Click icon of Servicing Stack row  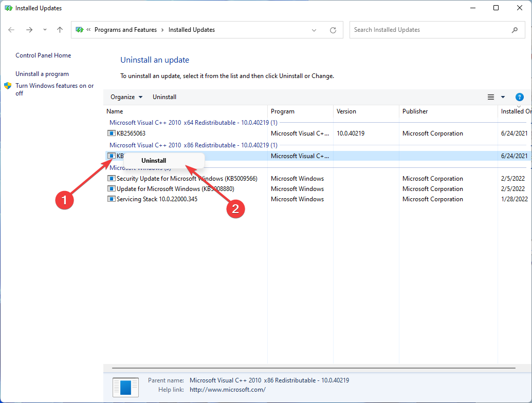coord(112,199)
